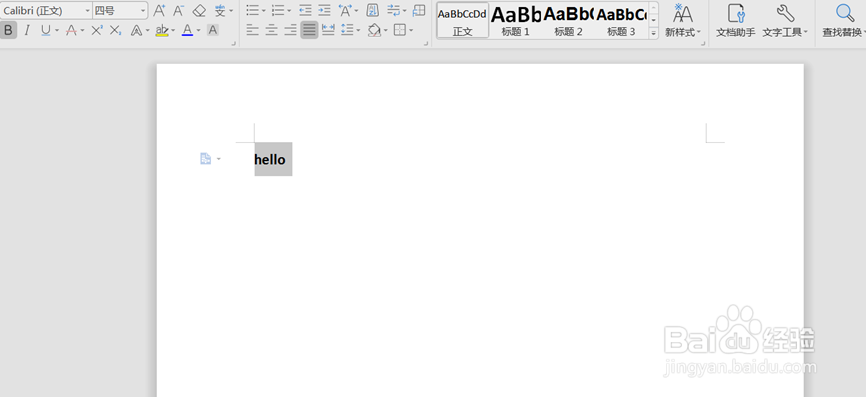Image resolution: width=866 pixels, height=397 pixels.
Task: Increase font size with the grow font icon
Action: tap(159, 10)
